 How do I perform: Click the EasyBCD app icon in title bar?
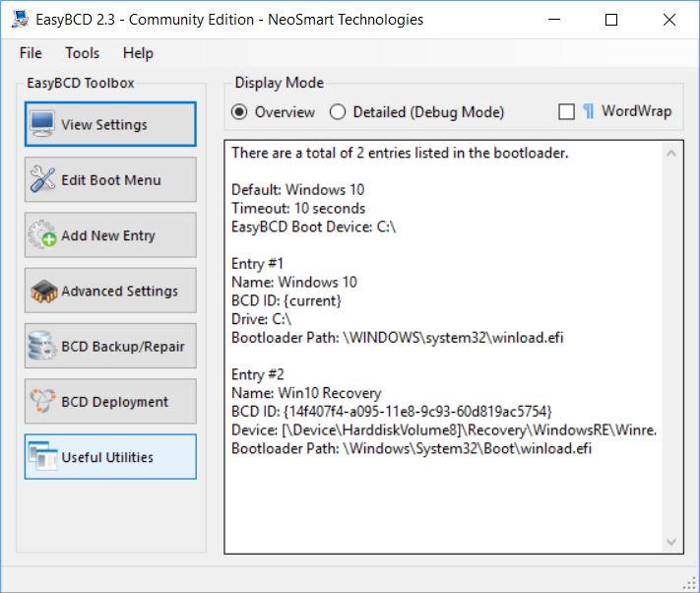[x=20, y=19]
